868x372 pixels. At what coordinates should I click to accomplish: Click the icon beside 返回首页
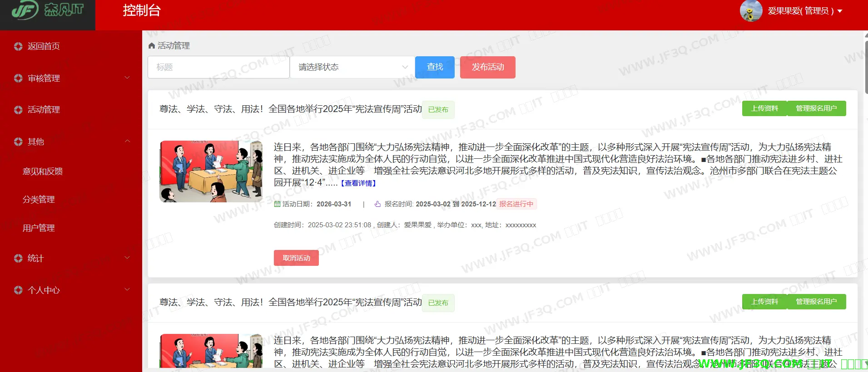pyautogui.click(x=18, y=46)
